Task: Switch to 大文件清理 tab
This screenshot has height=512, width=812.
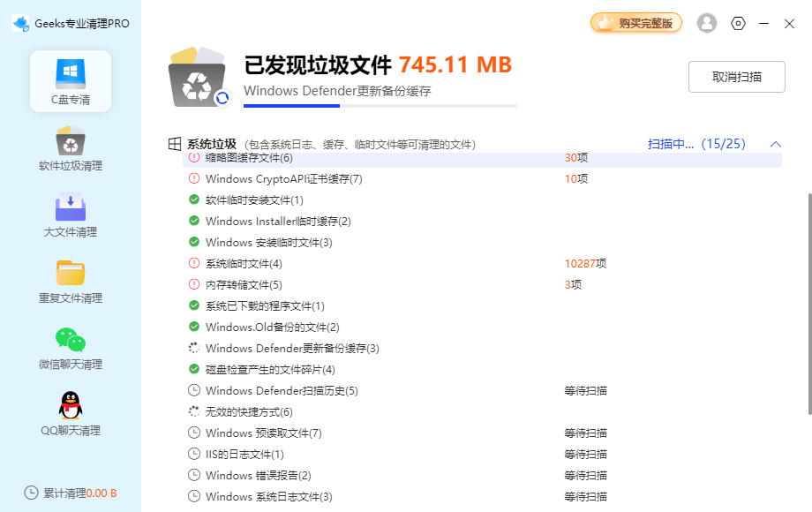Action: click(x=71, y=215)
